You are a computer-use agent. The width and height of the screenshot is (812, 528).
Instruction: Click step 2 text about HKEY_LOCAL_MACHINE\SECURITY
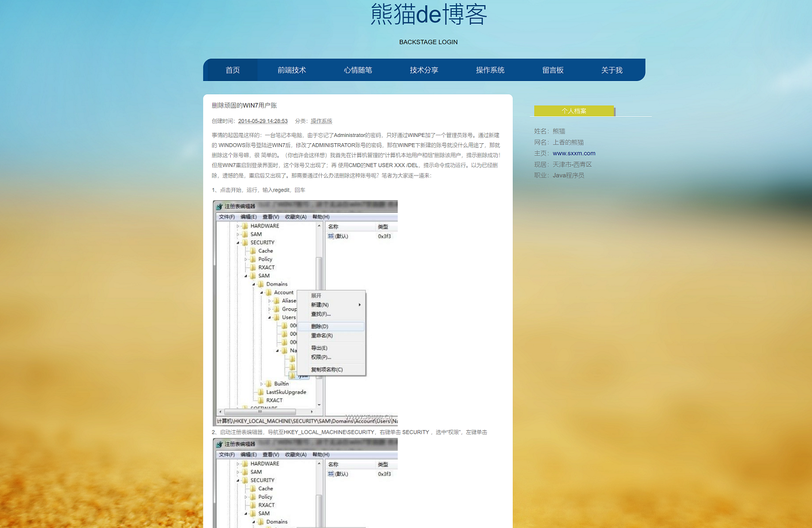349,432
